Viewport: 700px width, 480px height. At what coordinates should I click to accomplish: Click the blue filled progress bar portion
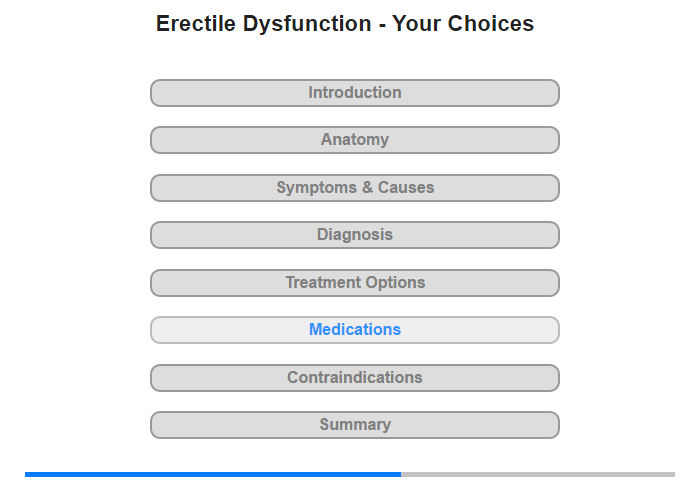(212, 474)
